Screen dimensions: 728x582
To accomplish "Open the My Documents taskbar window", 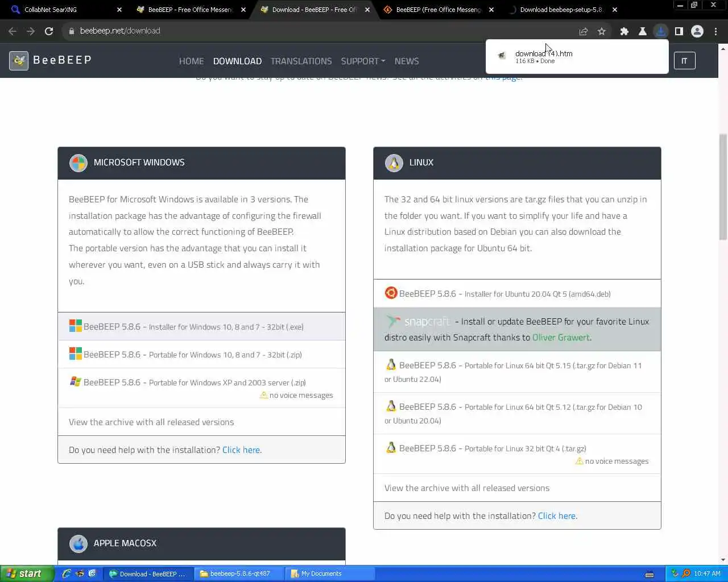I will coord(330,573).
